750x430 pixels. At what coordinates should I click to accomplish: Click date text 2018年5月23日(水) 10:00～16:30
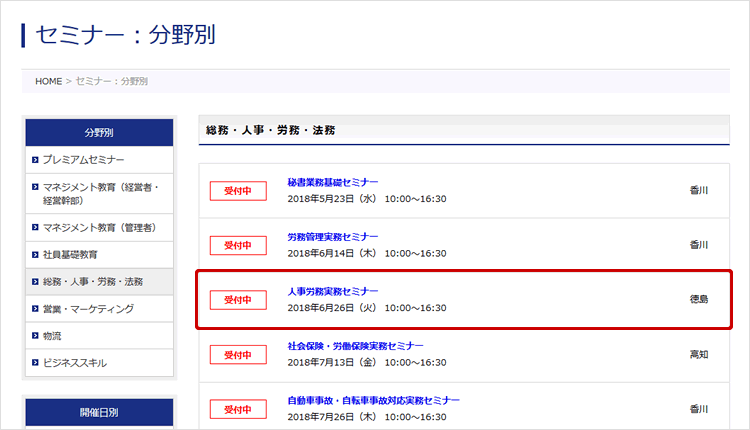click(367, 199)
